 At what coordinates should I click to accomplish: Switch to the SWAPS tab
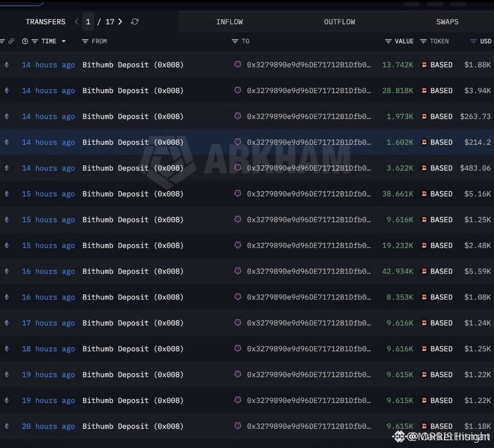click(447, 22)
